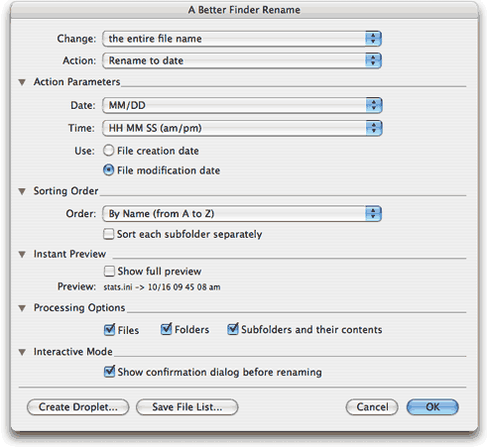The image size is (488, 448).
Task: Disable Show confirmation dialog before renaming
Action: click(x=109, y=372)
